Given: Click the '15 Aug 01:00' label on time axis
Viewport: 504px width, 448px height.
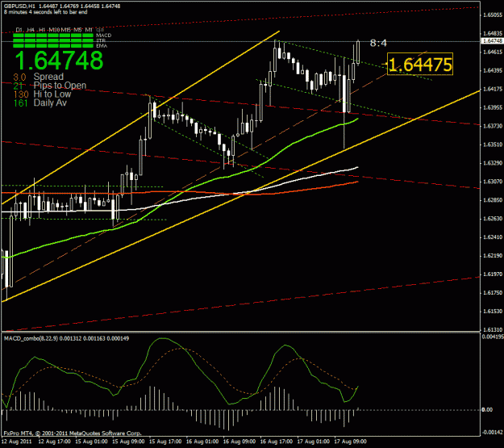Looking at the screenshot, I should coord(91,442).
